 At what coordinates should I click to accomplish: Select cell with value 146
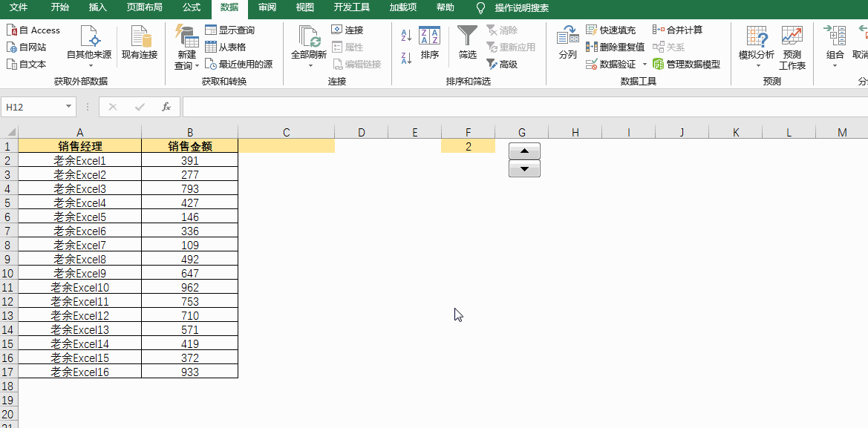pyautogui.click(x=190, y=217)
